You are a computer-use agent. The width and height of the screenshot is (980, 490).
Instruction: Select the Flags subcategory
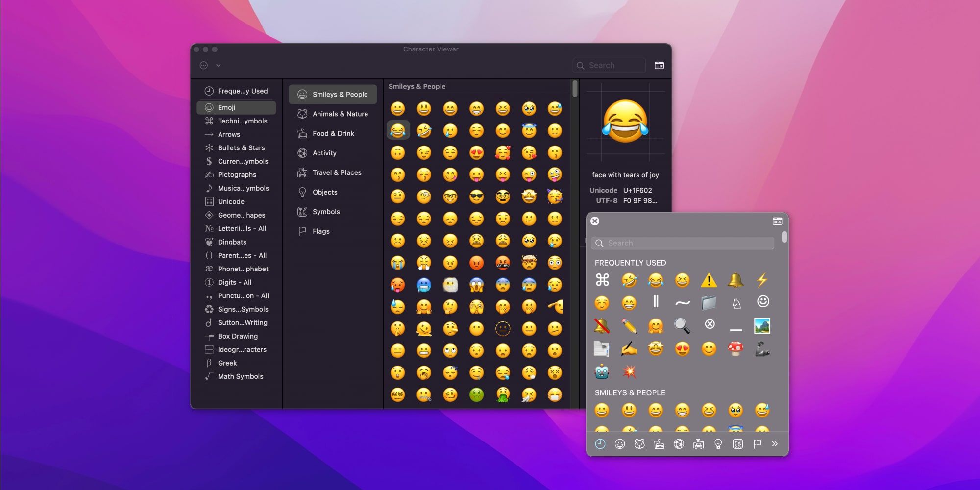(x=333, y=231)
